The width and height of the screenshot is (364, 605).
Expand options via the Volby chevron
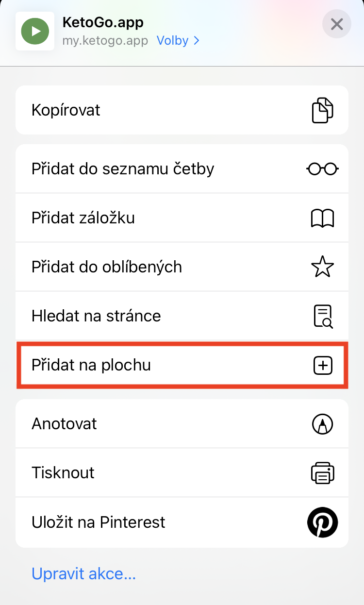197,41
